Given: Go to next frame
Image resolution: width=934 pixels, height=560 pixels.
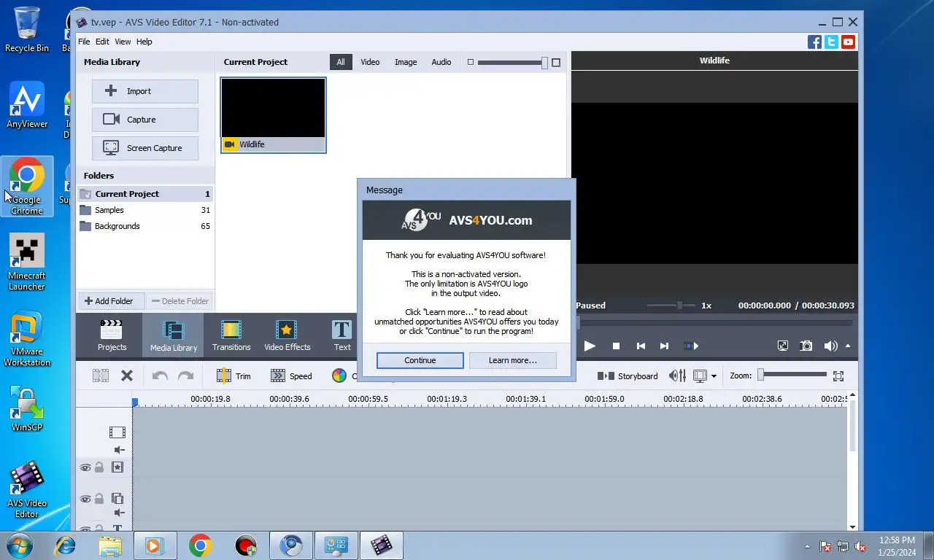Looking at the screenshot, I should coord(664,346).
